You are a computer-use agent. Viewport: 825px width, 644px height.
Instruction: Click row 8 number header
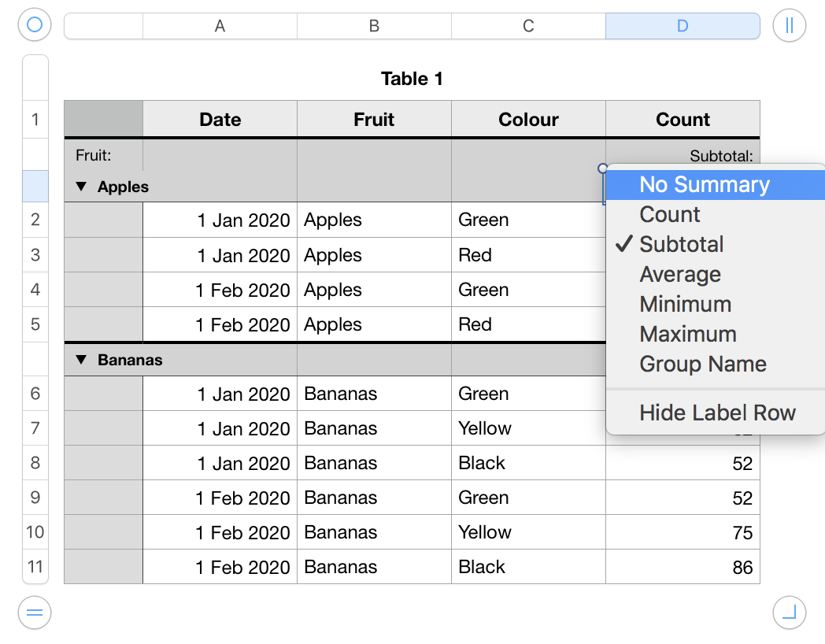click(35, 463)
